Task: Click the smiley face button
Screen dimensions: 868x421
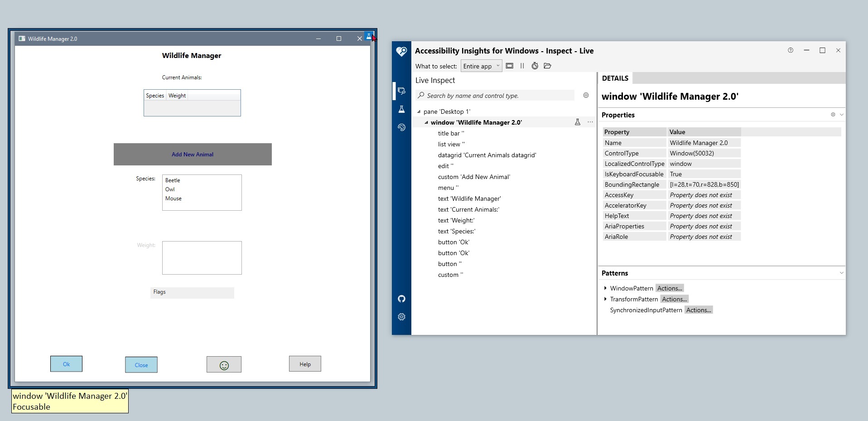Action: click(224, 364)
